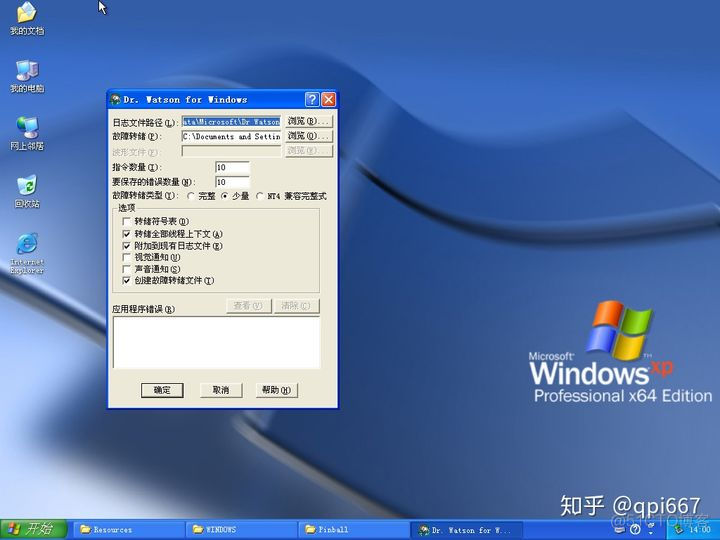The image size is (720, 540).
Task: Click the 确定 OK button
Action: [162, 390]
